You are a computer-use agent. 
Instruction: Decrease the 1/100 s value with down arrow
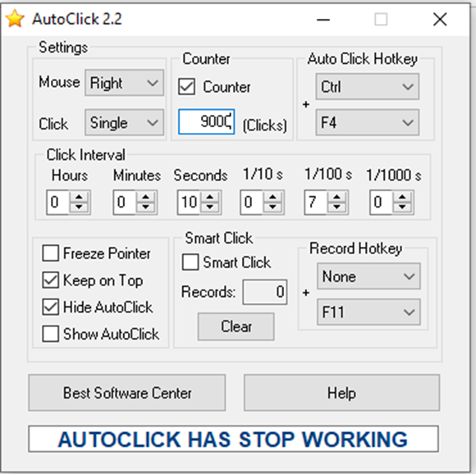click(337, 207)
